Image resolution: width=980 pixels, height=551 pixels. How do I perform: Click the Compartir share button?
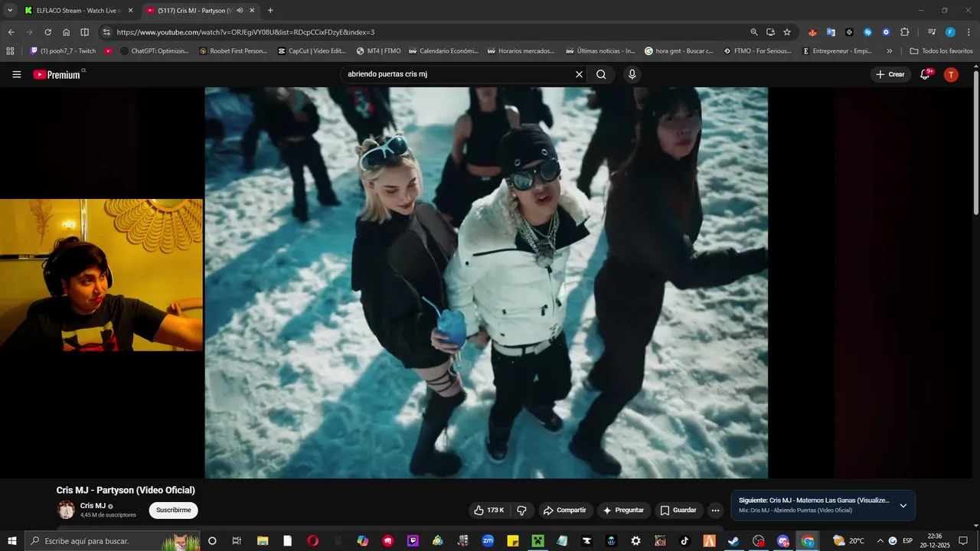[564, 510]
